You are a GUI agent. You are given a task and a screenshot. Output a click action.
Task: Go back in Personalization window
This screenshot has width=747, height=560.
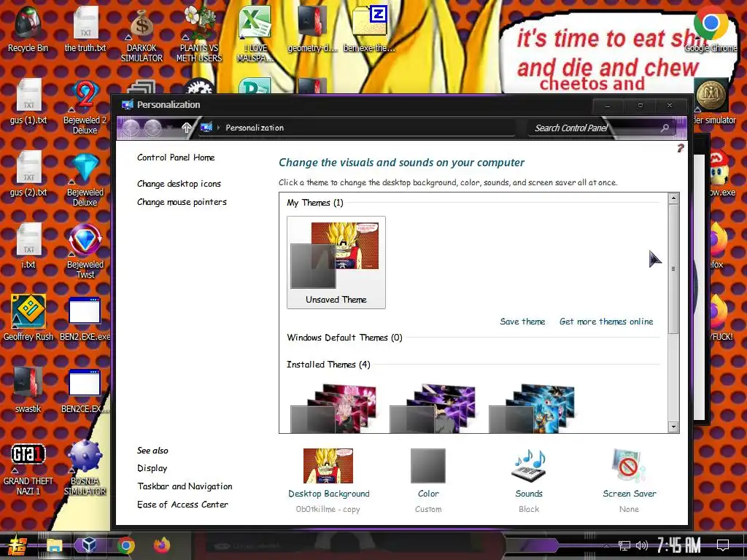click(131, 128)
